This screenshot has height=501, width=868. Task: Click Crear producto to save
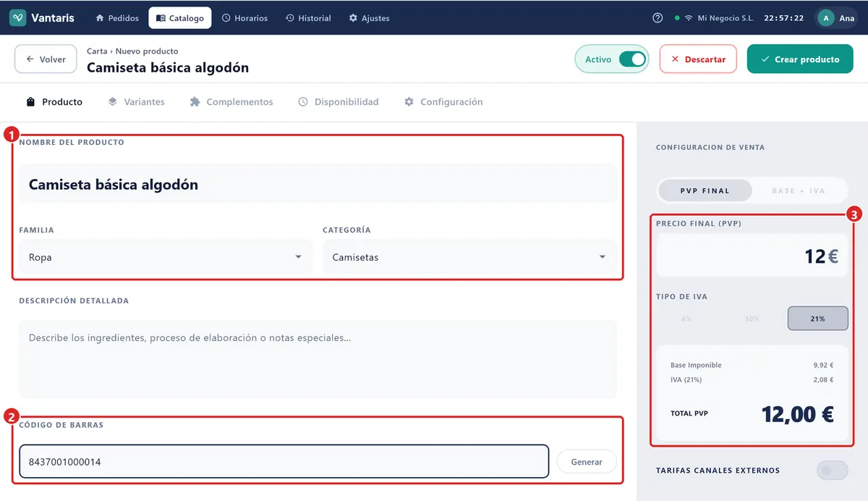(800, 59)
